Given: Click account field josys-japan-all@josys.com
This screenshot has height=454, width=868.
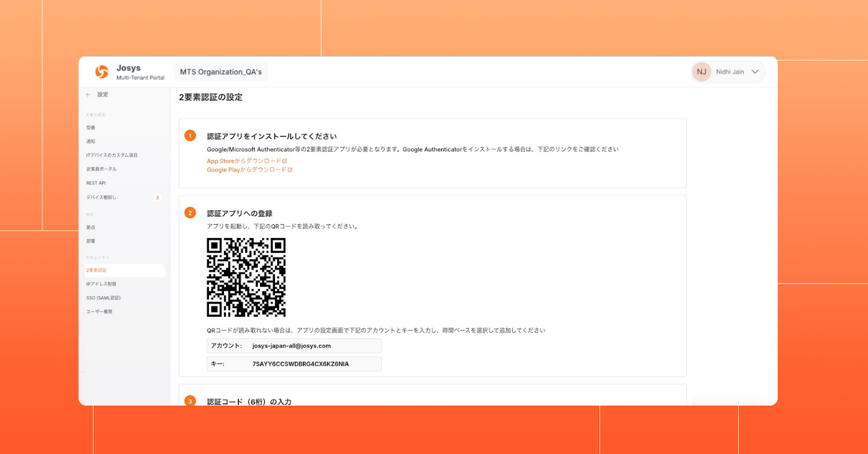Looking at the screenshot, I should coord(294,346).
